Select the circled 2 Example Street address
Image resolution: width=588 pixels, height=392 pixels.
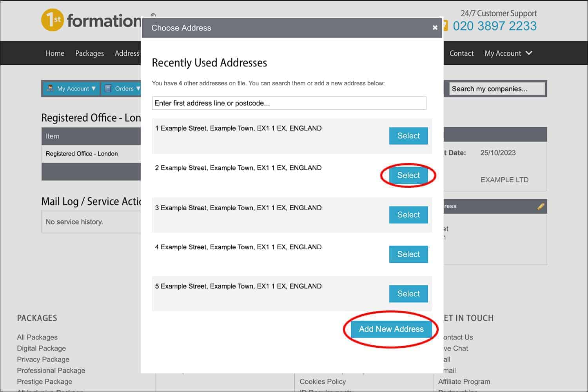(x=408, y=175)
